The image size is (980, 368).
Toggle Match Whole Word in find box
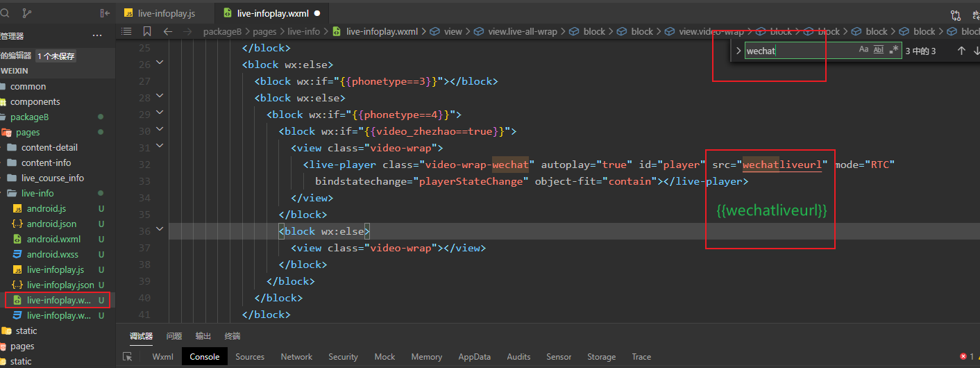click(879, 50)
